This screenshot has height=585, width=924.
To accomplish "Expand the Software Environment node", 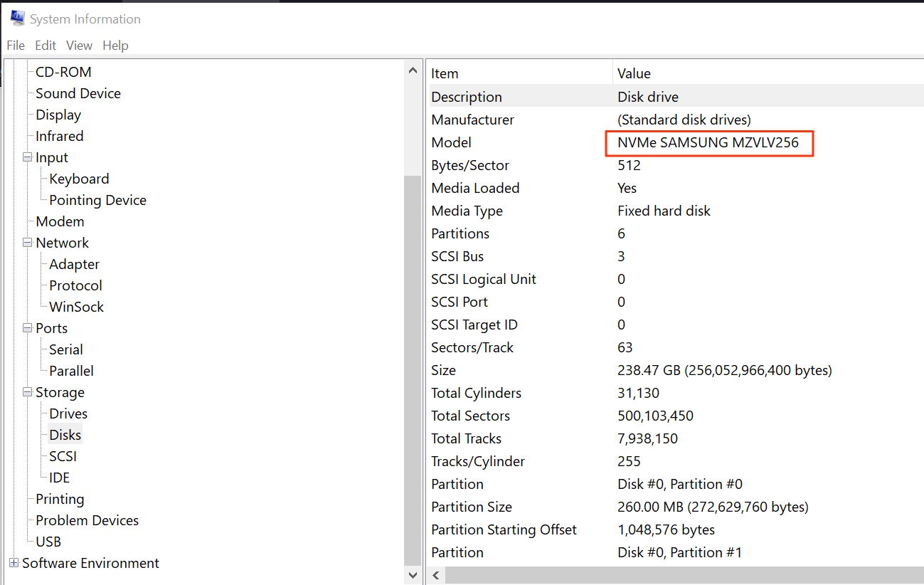I will 14,563.
